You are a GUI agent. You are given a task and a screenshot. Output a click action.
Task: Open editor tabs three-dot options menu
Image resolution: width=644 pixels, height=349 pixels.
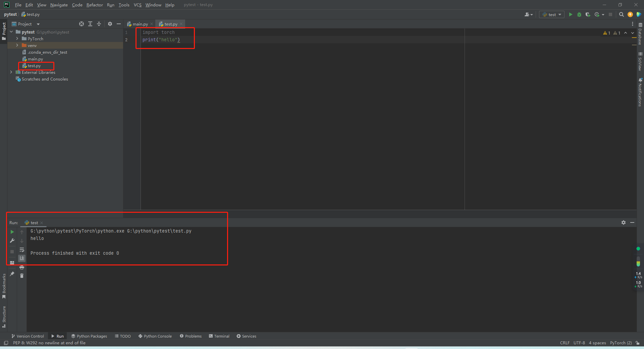tap(633, 24)
